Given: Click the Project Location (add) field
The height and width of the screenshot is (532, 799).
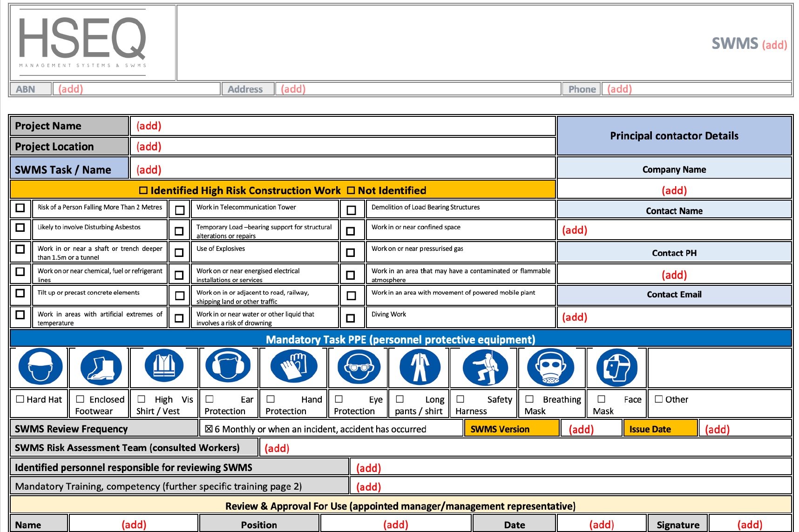Looking at the screenshot, I should click(x=343, y=147).
